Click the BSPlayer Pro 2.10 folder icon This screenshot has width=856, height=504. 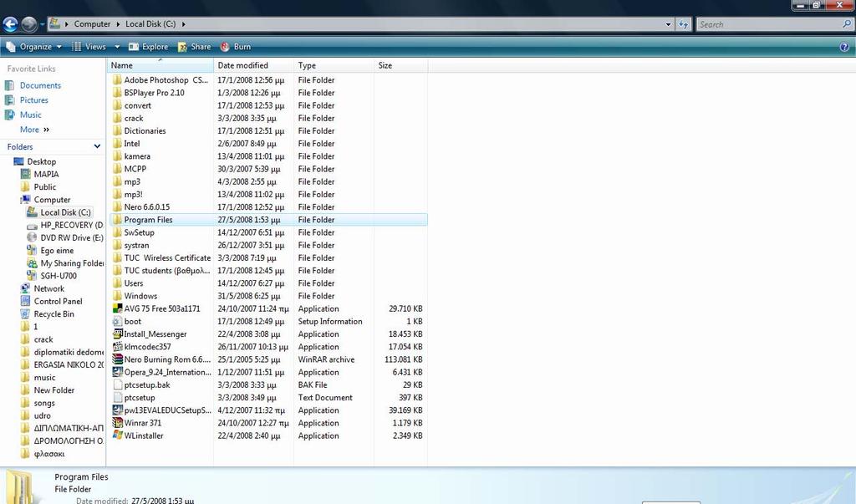(x=117, y=93)
